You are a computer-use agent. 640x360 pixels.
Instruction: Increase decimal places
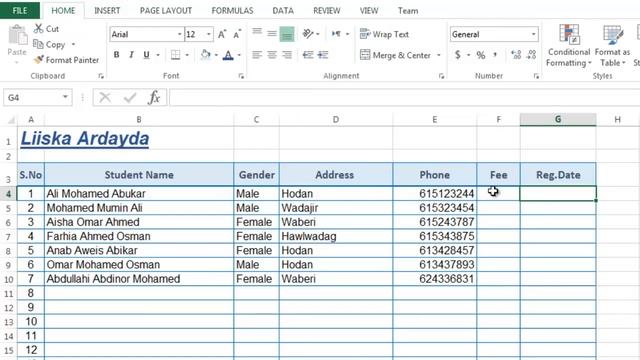coord(516,55)
